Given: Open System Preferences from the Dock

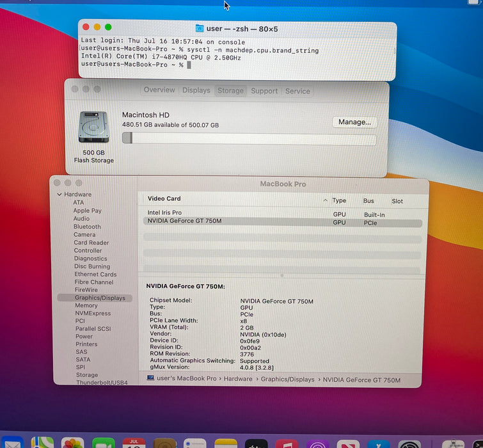Looking at the screenshot, I should pos(409,445).
